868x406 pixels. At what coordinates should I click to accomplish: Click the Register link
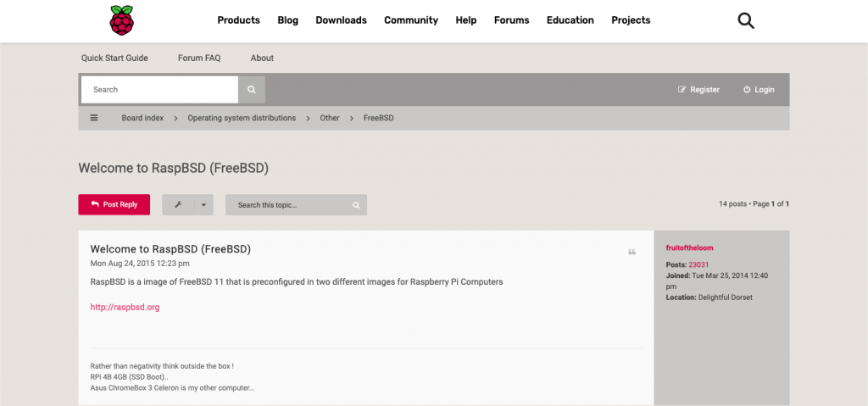click(698, 90)
